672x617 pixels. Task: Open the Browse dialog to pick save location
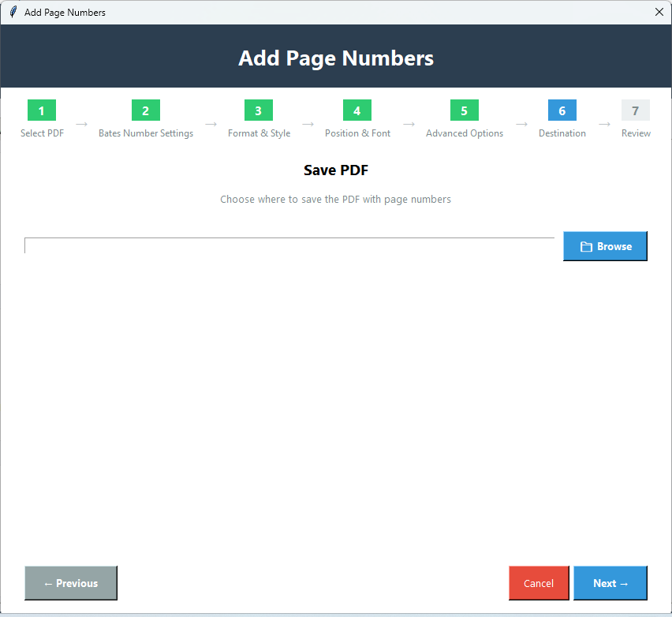click(x=605, y=246)
